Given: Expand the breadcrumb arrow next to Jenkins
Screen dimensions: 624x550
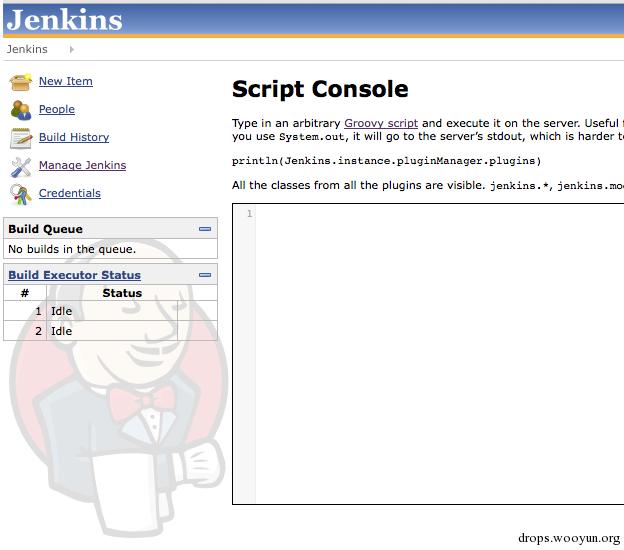Looking at the screenshot, I should [x=72, y=49].
